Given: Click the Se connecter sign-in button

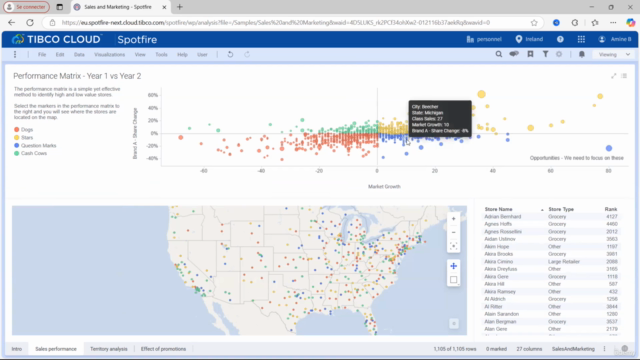Looking at the screenshot, I should [27, 7].
